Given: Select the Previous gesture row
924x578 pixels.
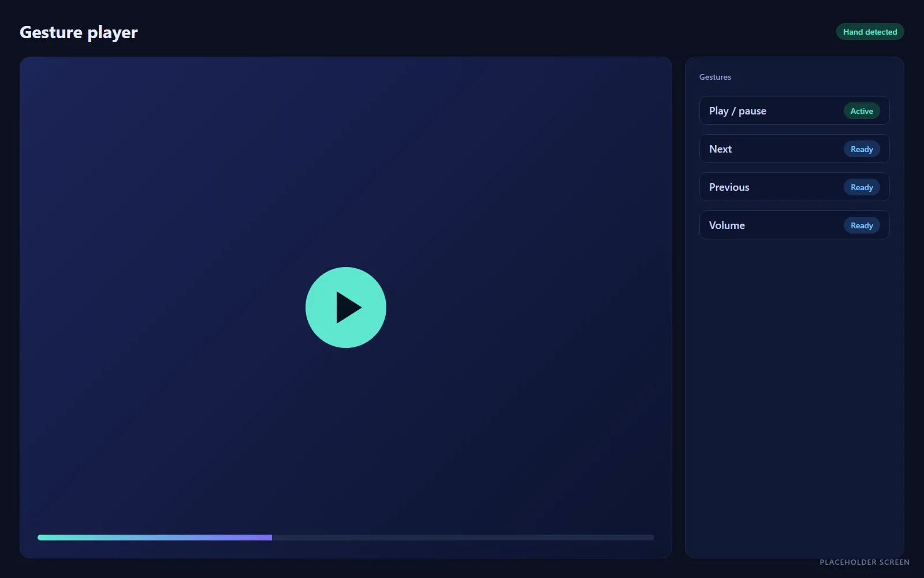Looking at the screenshot, I should point(794,187).
